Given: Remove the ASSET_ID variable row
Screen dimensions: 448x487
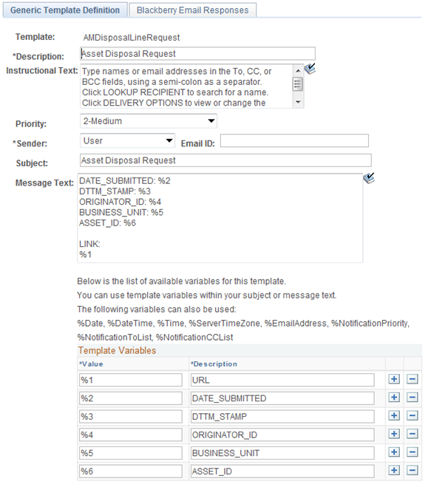Looking at the screenshot, I should pyautogui.click(x=413, y=471).
